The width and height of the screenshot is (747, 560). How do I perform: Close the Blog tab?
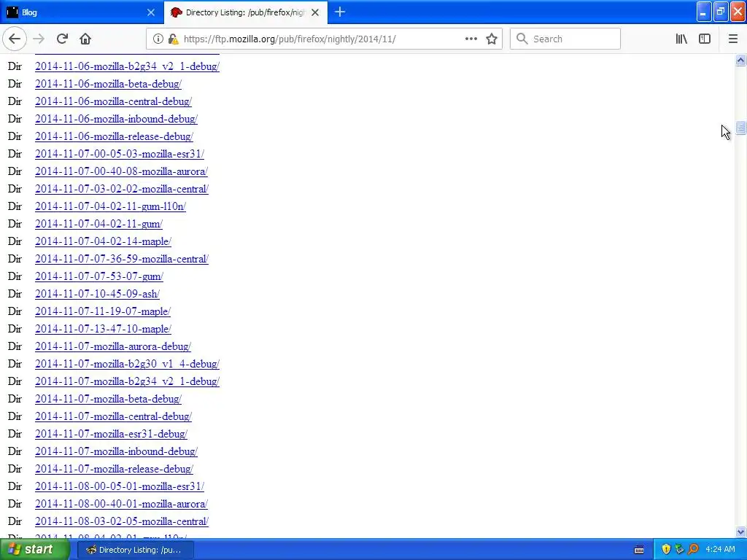pyautogui.click(x=151, y=12)
